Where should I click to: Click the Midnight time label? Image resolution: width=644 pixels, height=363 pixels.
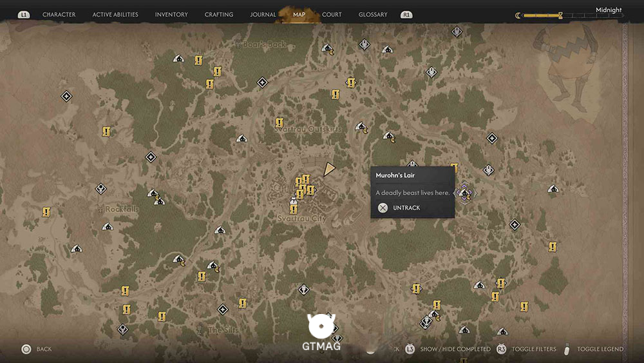point(609,10)
